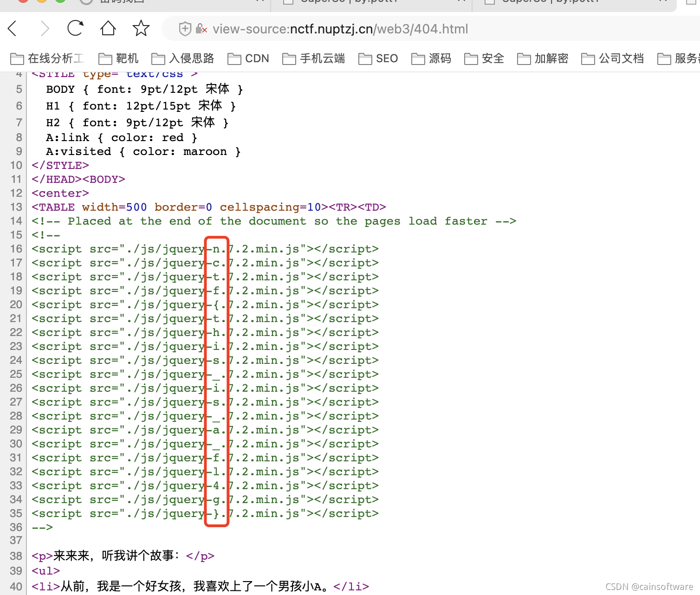Click line number 14 in the gutter
The height and width of the screenshot is (595, 700).
pyautogui.click(x=16, y=221)
